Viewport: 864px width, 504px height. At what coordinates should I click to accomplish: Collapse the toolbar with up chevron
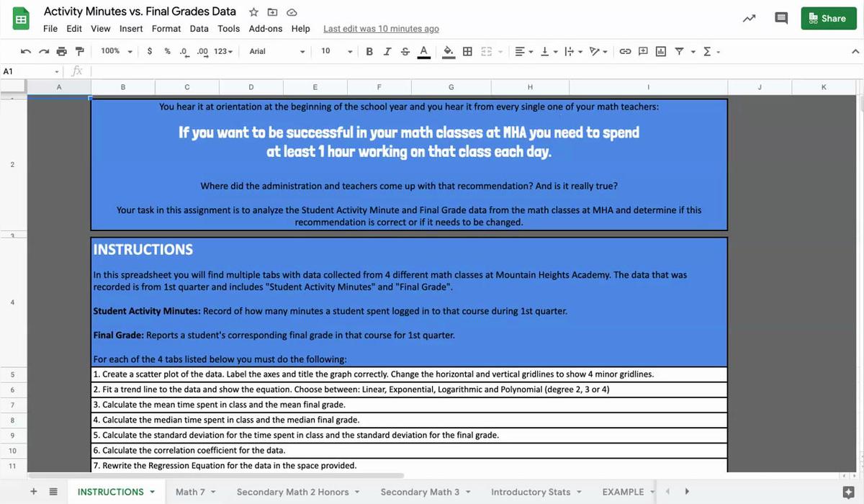(855, 51)
